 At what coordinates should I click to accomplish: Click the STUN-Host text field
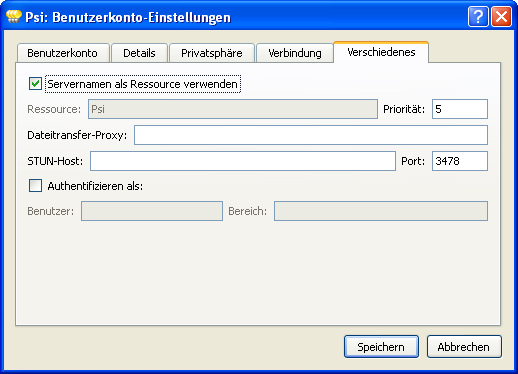(243, 161)
